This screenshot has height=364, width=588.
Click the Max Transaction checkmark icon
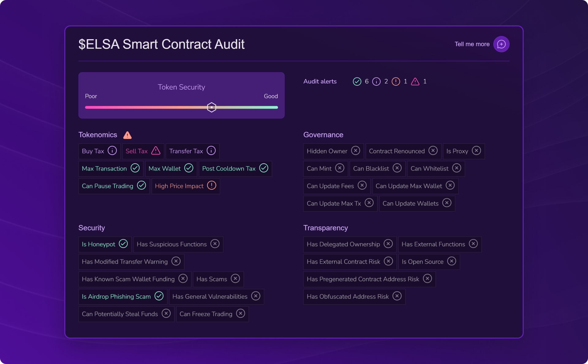(x=135, y=168)
